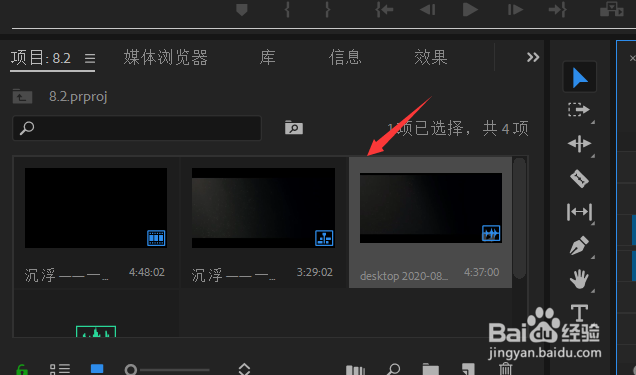
Task: Click the bin vertical scrollbar
Action: coord(519,218)
